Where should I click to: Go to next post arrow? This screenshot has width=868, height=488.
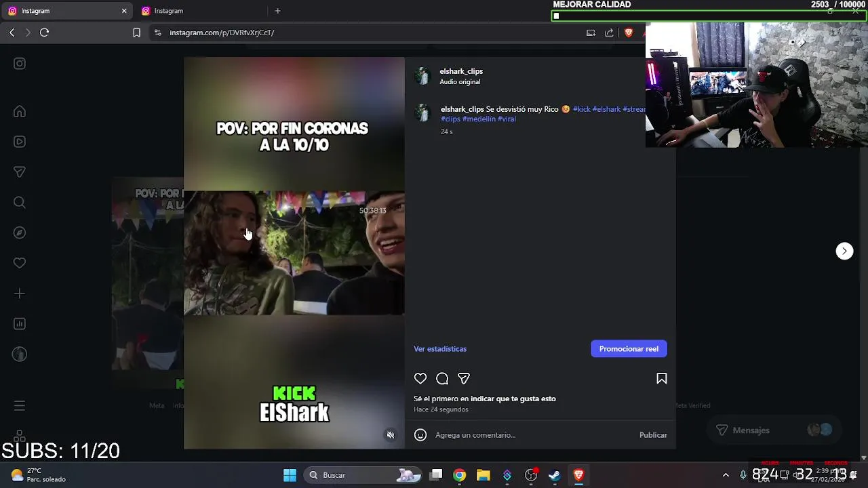(844, 251)
